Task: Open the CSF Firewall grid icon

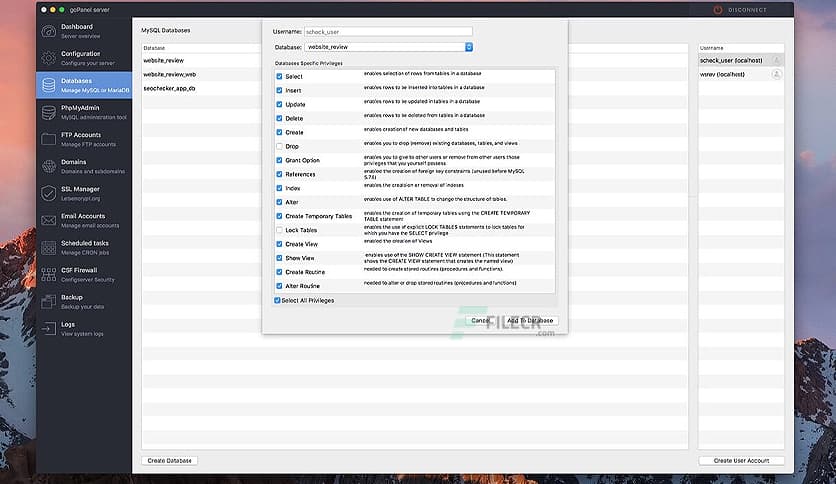Action: (49, 275)
